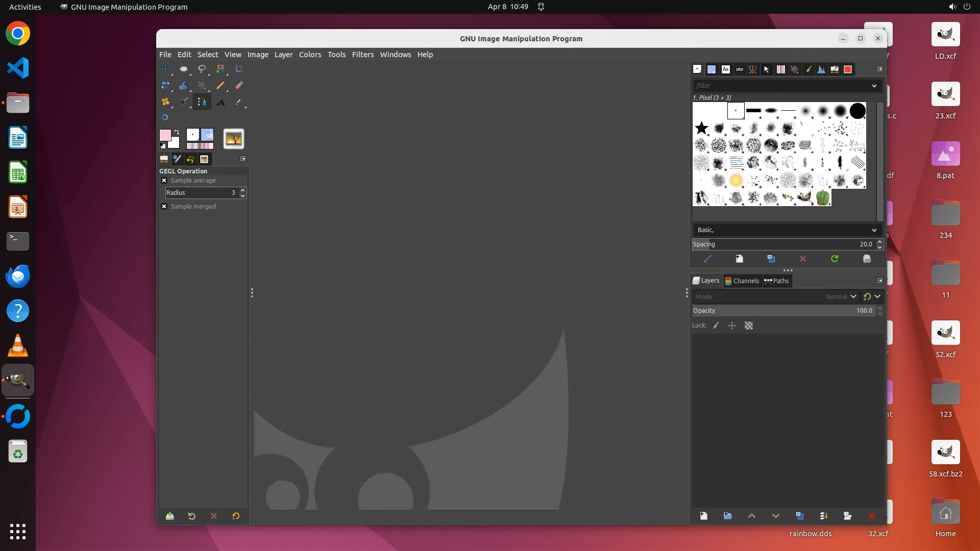Select the Ellipse Select tool
This screenshot has height=551, width=980.
[x=184, y=69]
